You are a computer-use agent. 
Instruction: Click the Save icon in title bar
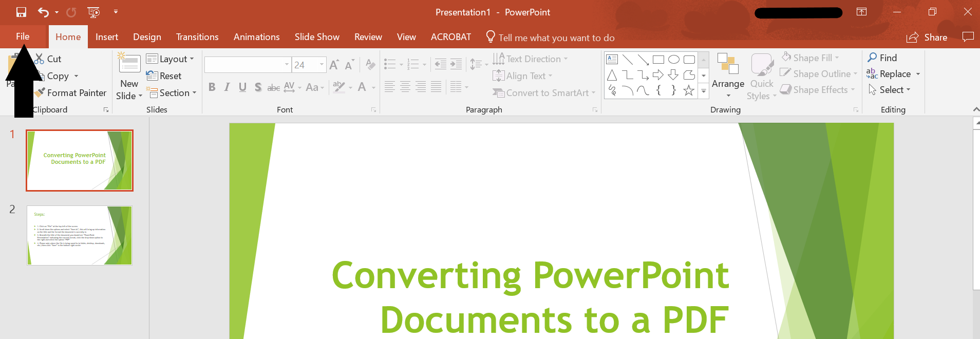coord(21,12)
